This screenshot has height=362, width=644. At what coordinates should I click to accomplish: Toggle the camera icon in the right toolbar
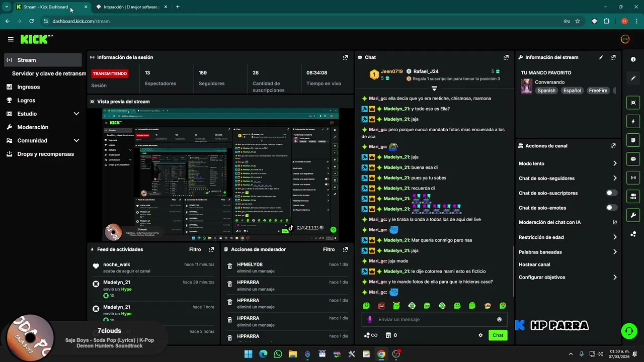(x=633, y=196)
